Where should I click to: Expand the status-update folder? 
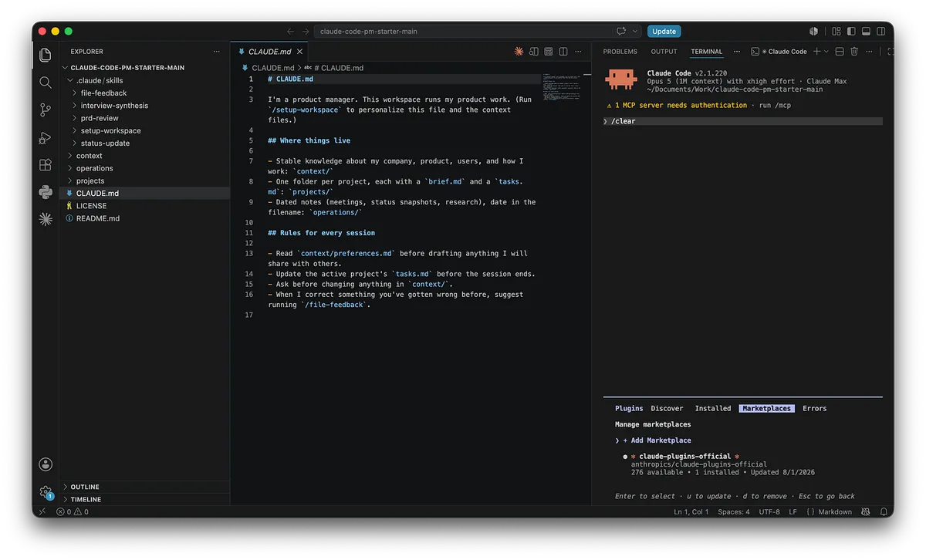(x=105, y=143)
